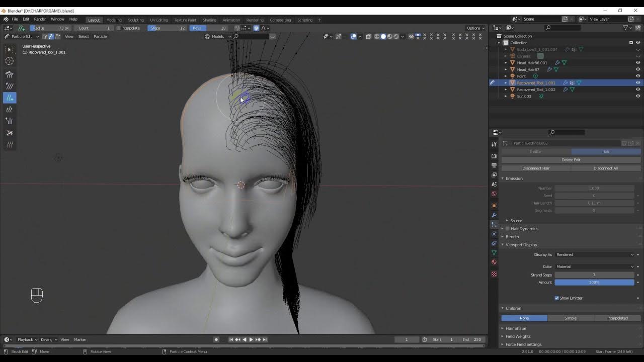Viewport: 644px width, 362px height.
Task: Enable the Interpolate checkbox
Action: point(119,28)
